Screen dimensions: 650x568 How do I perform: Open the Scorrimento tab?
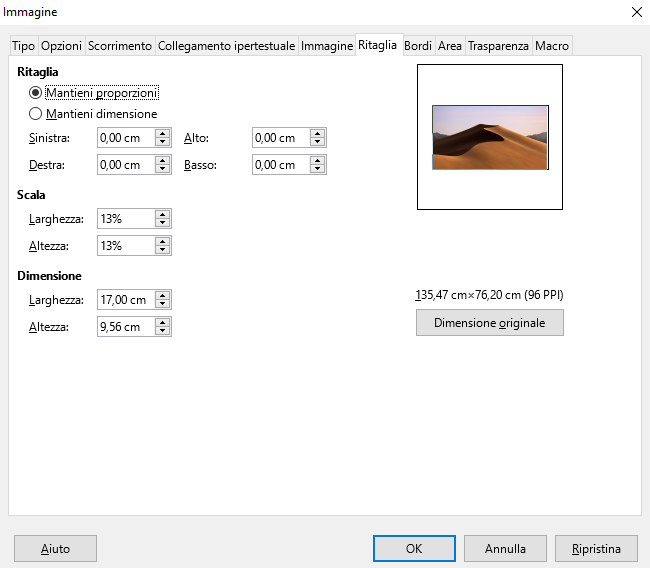pos(120,46)
